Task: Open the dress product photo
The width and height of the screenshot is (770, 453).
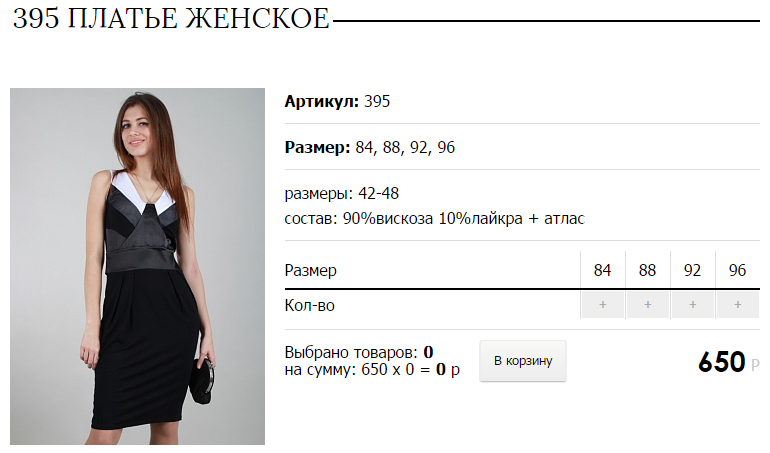Action: (x=138, y=266)
